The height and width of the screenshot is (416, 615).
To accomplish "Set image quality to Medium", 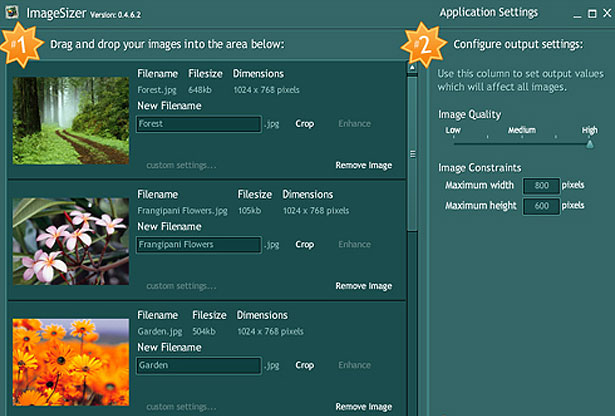I will (x=522, y=130).
